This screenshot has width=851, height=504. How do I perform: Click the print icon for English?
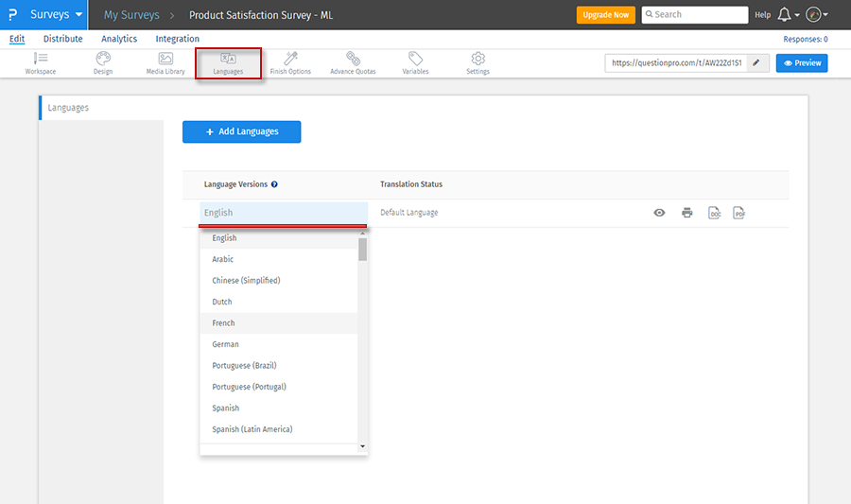(x=686, y=213)
